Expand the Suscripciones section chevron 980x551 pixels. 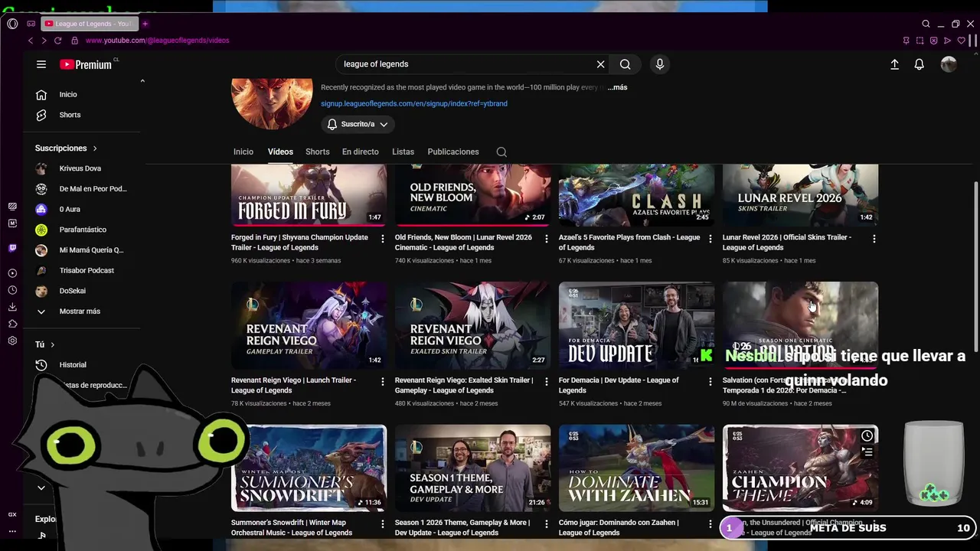[x=95, y=148]
